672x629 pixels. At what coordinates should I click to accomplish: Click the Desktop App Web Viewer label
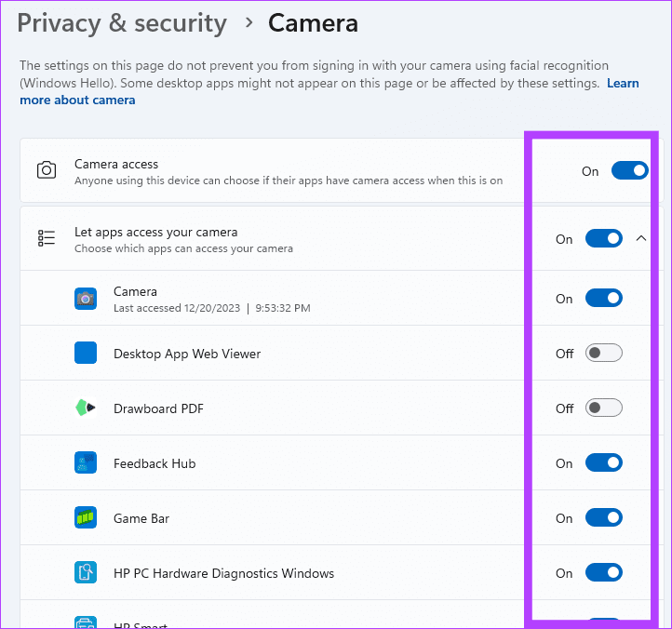187,354
